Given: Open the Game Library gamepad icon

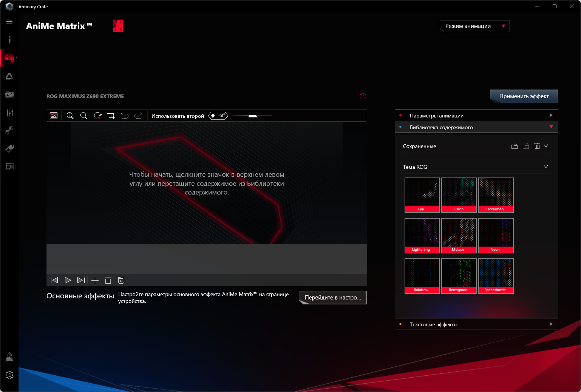Looking at the screenshot, I should pos(9,94).
